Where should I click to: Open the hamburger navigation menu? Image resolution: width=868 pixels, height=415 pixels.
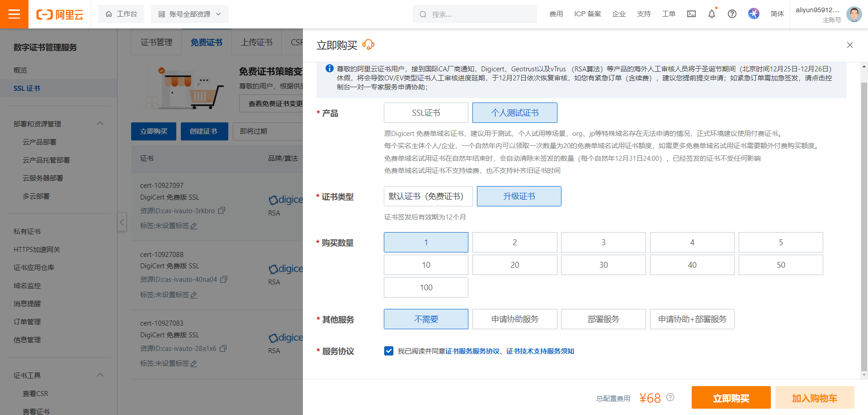pyautogui.click(x=14, y=14)
